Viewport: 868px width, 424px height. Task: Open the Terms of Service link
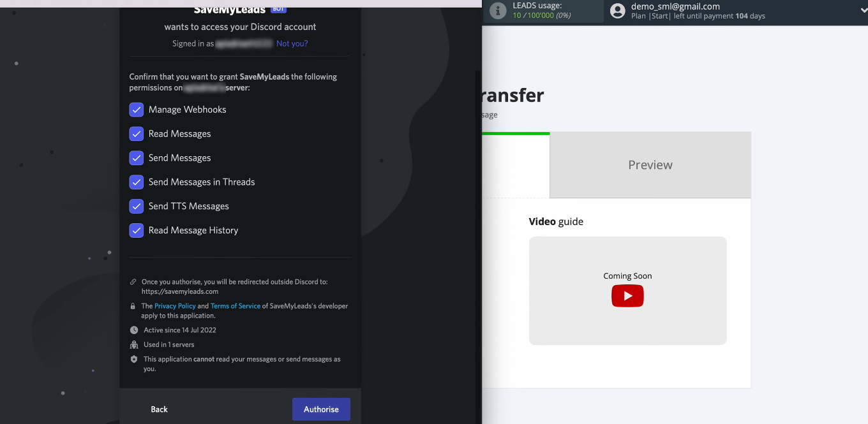coord(236,306)
